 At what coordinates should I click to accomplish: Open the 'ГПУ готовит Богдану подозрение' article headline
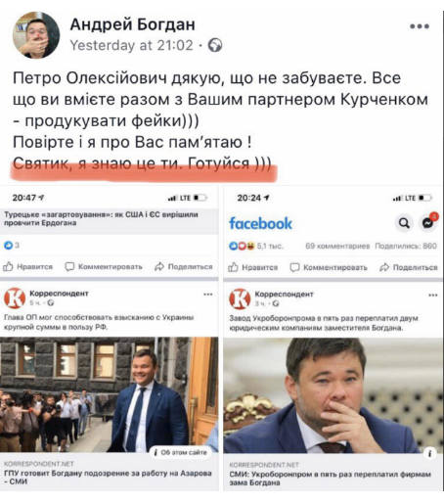108,478
